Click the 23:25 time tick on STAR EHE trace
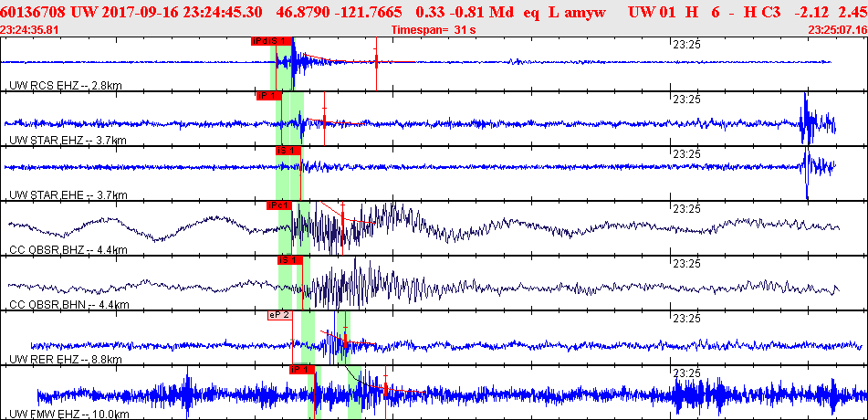868x420 pixels. 686,154
